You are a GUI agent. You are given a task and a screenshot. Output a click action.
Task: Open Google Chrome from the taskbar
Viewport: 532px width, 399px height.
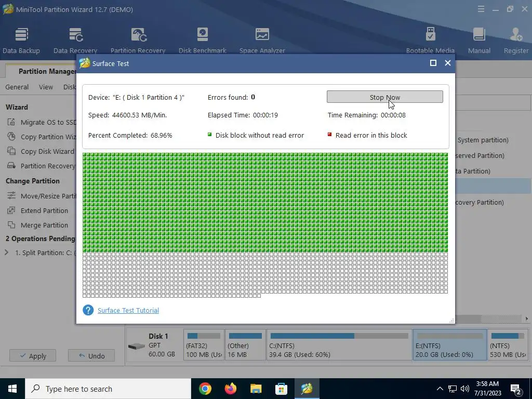(x=205, y=389)
